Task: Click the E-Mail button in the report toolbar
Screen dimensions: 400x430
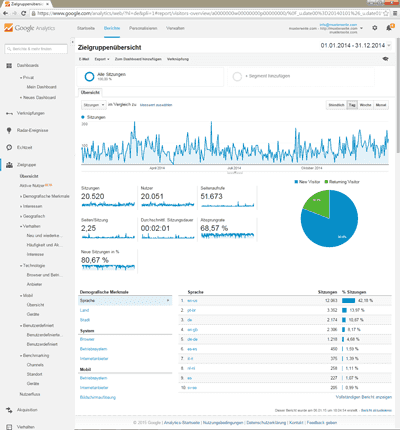Action: coord(84,59)
